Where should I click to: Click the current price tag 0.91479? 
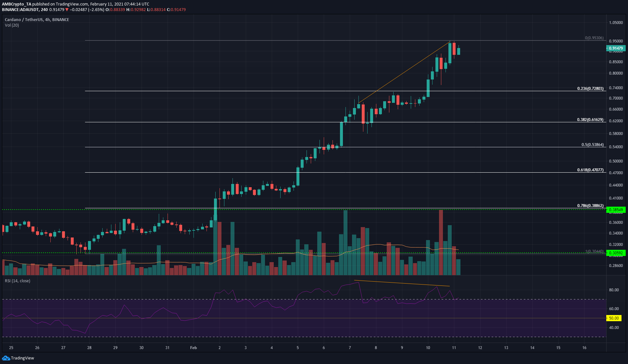pos(616,48)
